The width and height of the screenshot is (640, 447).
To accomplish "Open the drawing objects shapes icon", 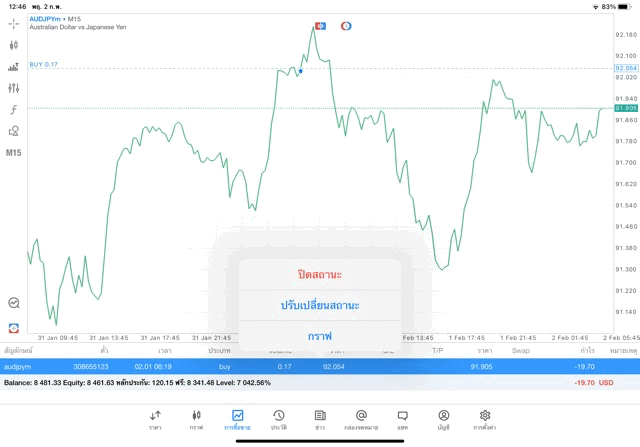I will click(x=14, y=131).
